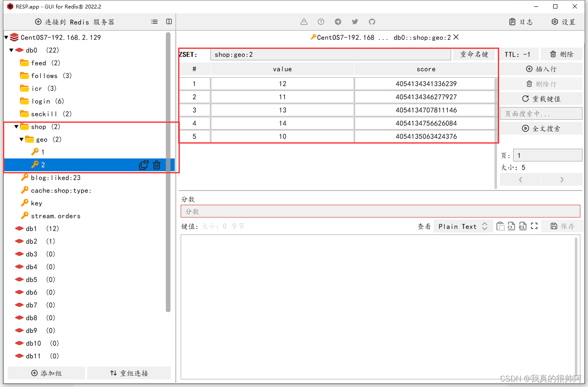Select table row with value 12
588x387 pixels.
point(337,84)
